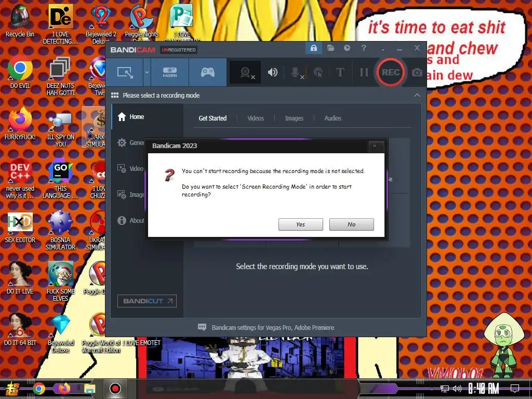Open Chrome from the taskbar

point(38,389)
